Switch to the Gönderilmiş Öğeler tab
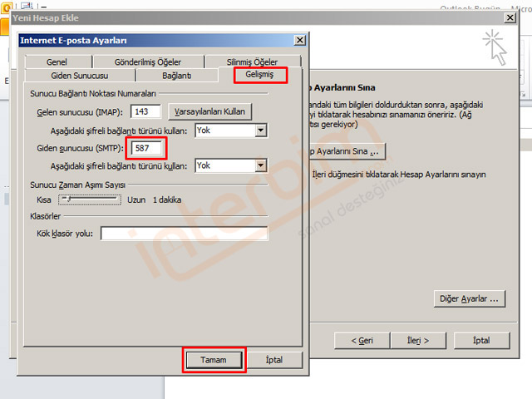The image size is (532, 399). pos(148,62)
